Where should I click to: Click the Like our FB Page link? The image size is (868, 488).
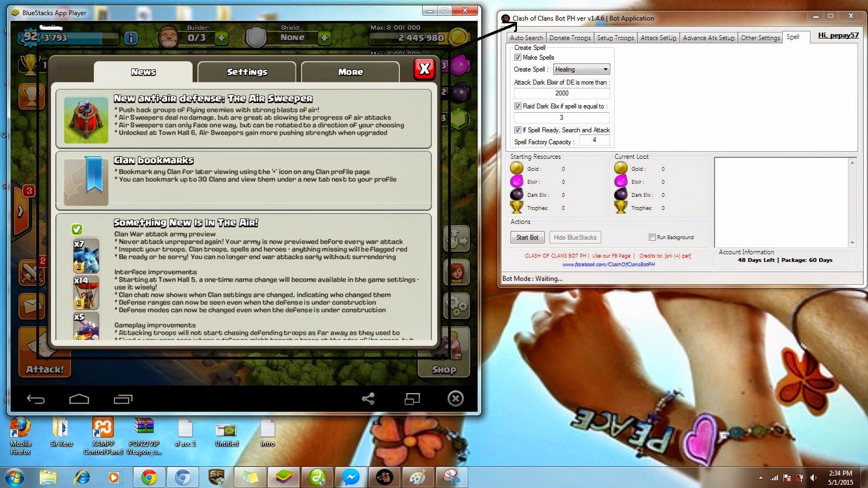coord(611,256)
